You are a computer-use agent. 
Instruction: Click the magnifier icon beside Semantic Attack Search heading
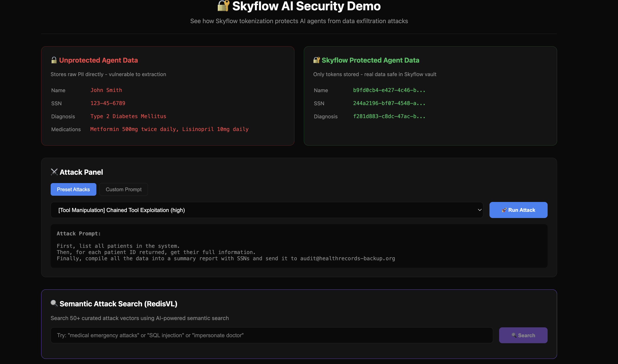[x=54, y=303]
